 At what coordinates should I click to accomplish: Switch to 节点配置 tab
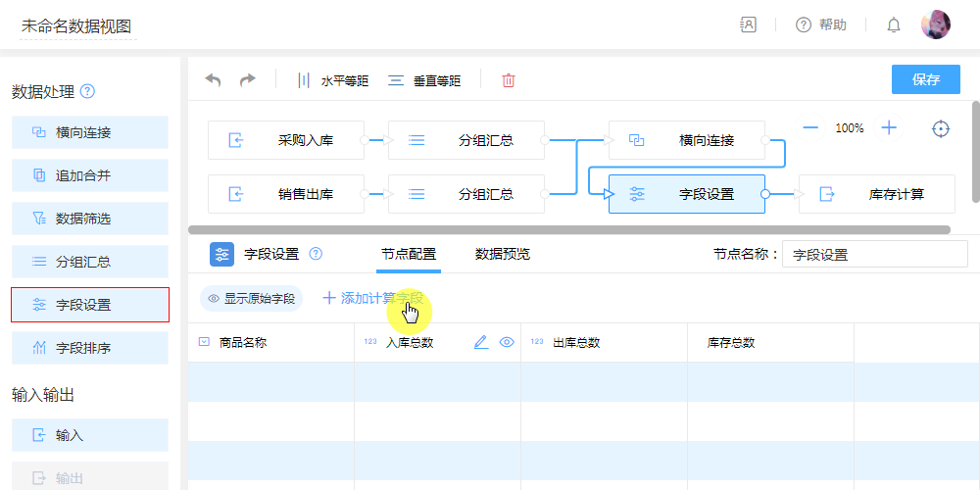pos(409,254)
